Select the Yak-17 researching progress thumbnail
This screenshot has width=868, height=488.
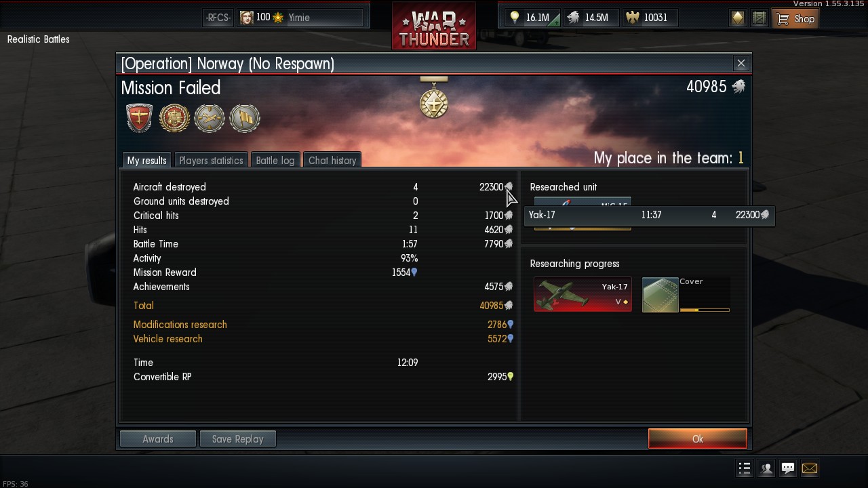tap(583, 295)
